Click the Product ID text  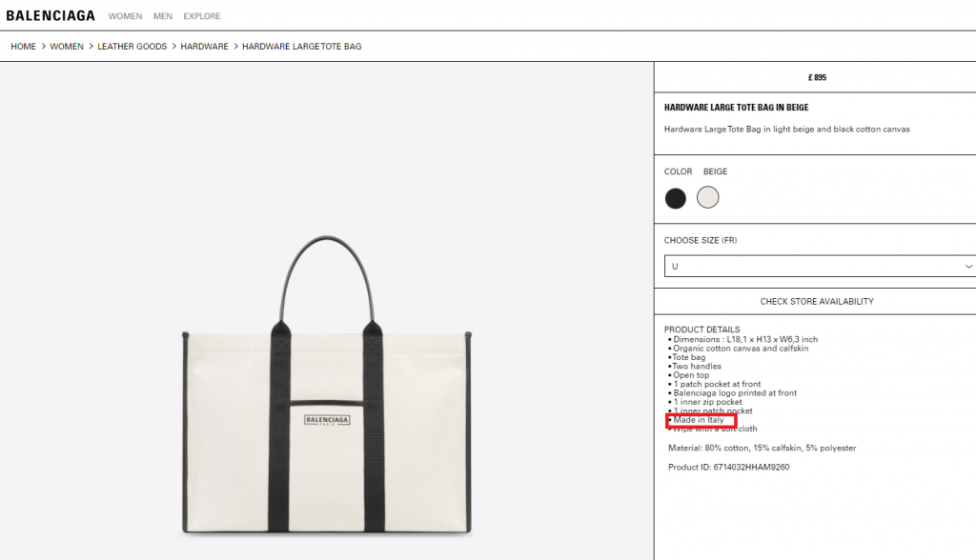coord(728,467)
